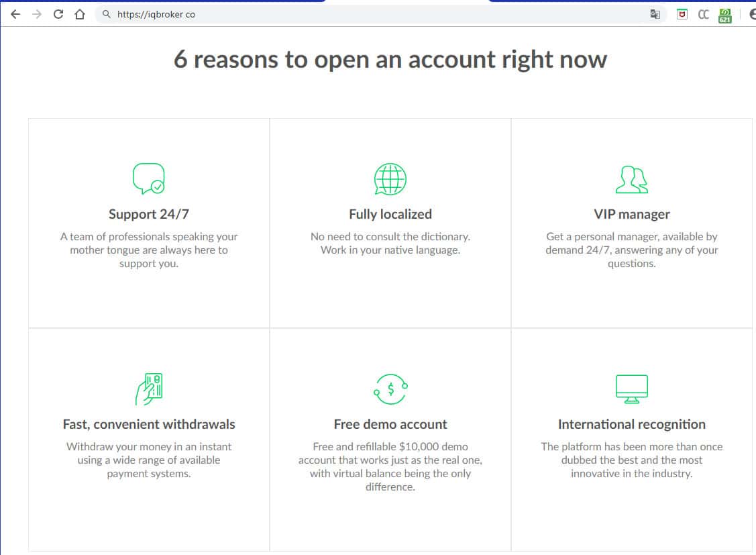Click the 'Get a personal manager' description
Image resolution: width=756 pixels, height=555 pixels.
pos(632,250)
